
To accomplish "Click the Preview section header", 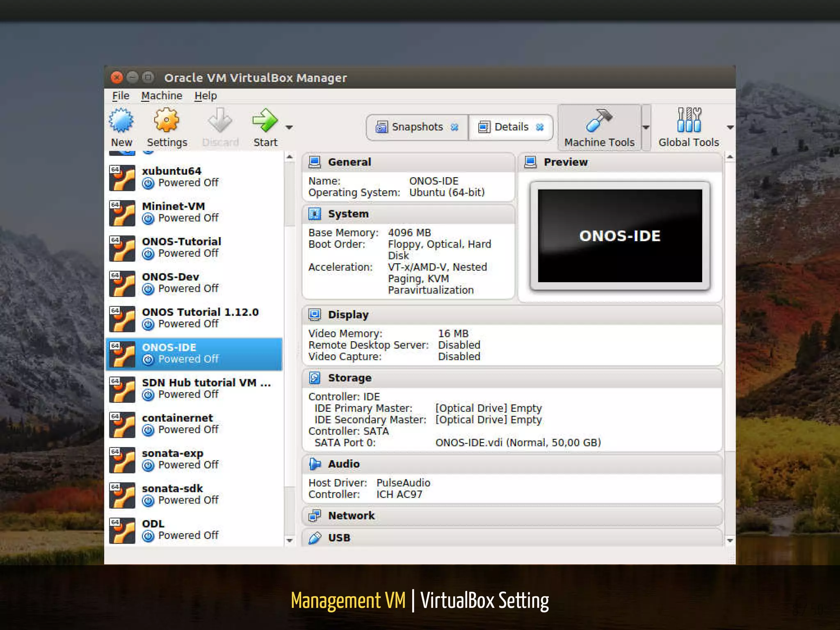I will tap(620, 162).
